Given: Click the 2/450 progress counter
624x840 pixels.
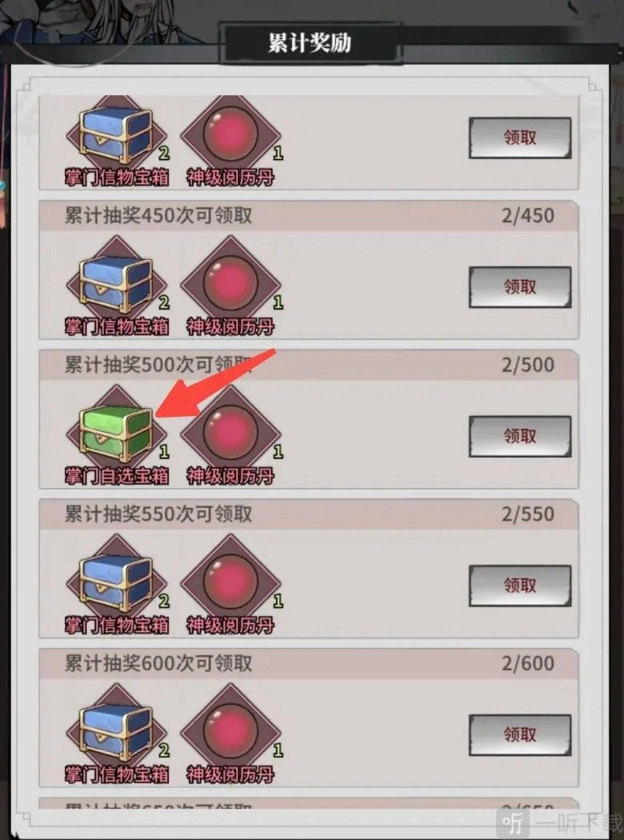Looking at the screenshot, I should pyautogui.click(x=527, y=216).
